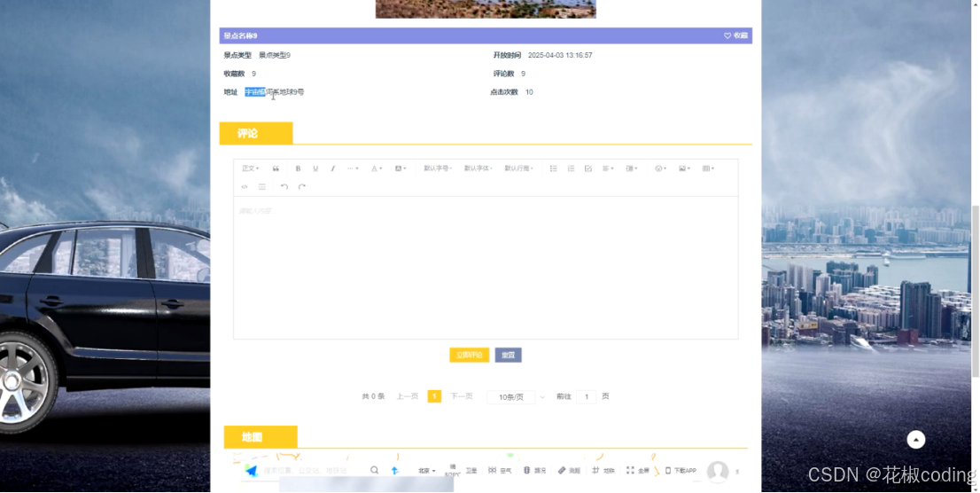The image size is (980, 493).
Task: Click the 评论 section tab header
Action: 256,133
